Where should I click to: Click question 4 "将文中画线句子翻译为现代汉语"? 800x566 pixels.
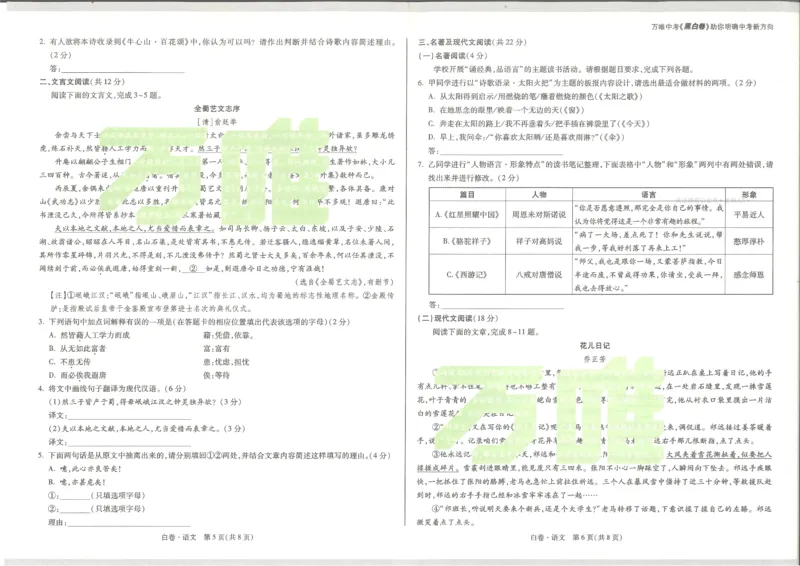click(112, 388)
